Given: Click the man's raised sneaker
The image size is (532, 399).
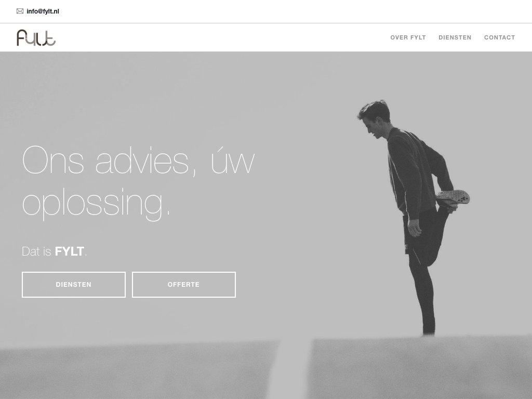Looking at the screenshot, I should 453,197.
